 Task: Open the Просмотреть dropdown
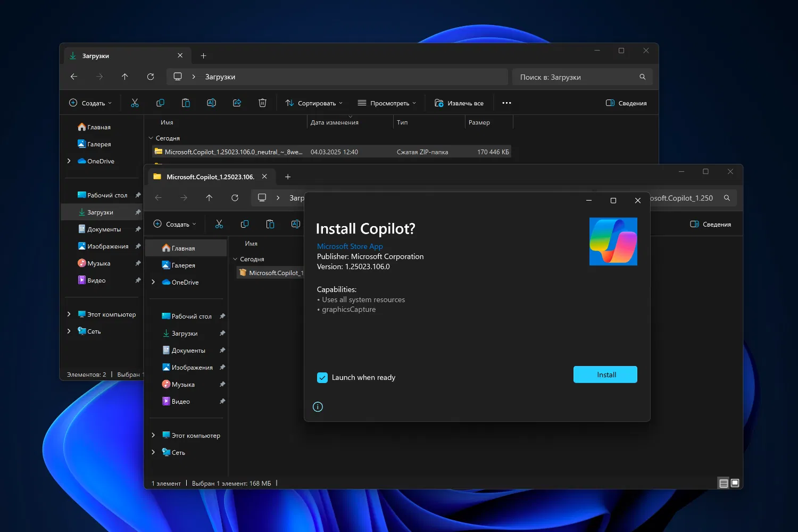pyautogui.click(x=387, y=103)
